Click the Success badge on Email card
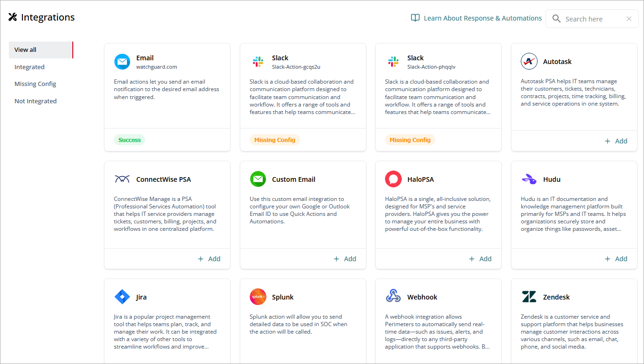This screenshot has height=364, width=644. (x=129, y=140)
